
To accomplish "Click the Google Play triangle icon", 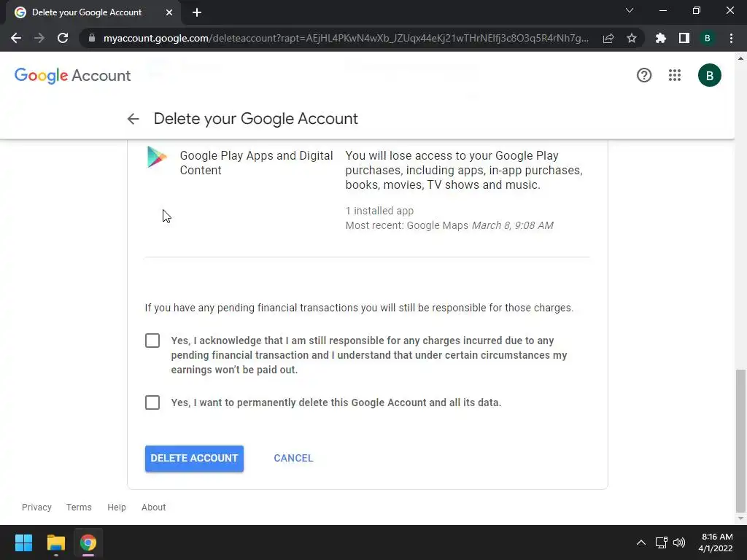I will click(157, 157).
